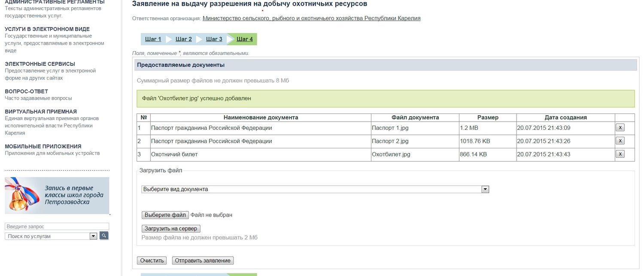Open Шаг 3 step

pos(214,39)
